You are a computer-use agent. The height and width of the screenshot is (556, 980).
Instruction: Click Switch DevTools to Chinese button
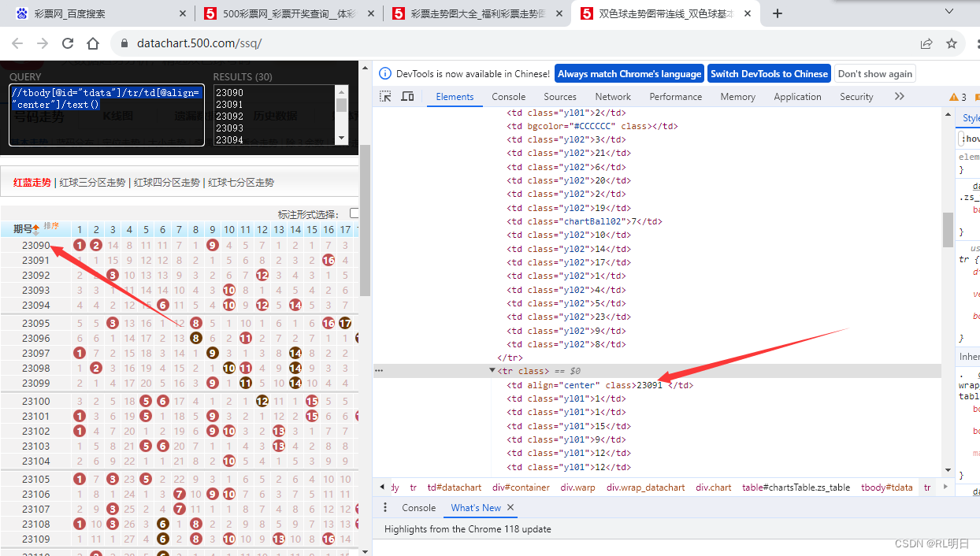[769, 73]
